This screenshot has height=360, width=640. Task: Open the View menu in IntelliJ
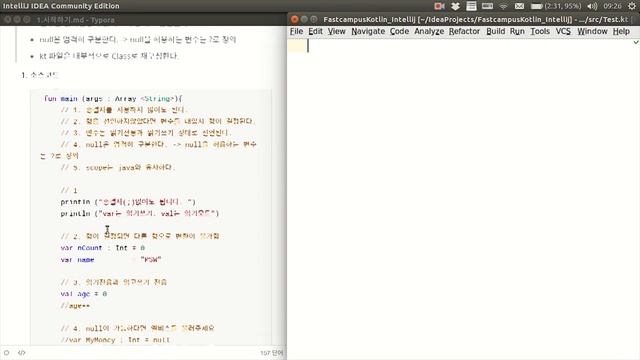click(336, 31)
